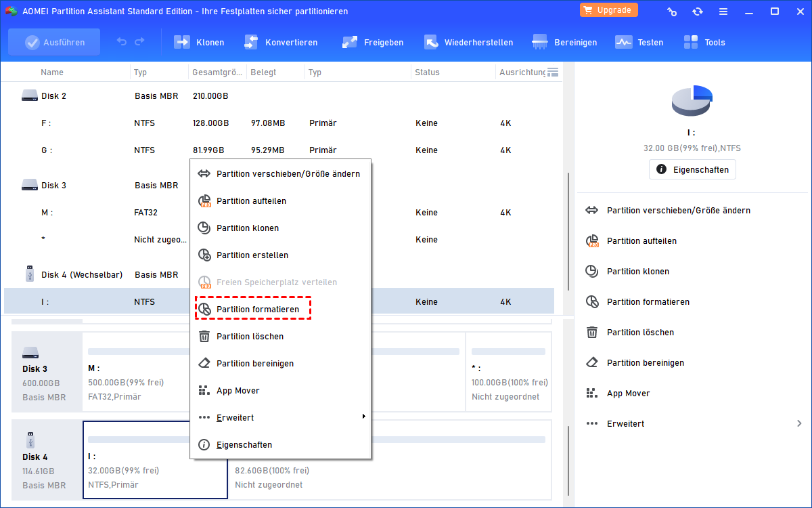Screen dimensions: 812x508
Task: Click the Ausrichtung column header
Action: point(522,72)
